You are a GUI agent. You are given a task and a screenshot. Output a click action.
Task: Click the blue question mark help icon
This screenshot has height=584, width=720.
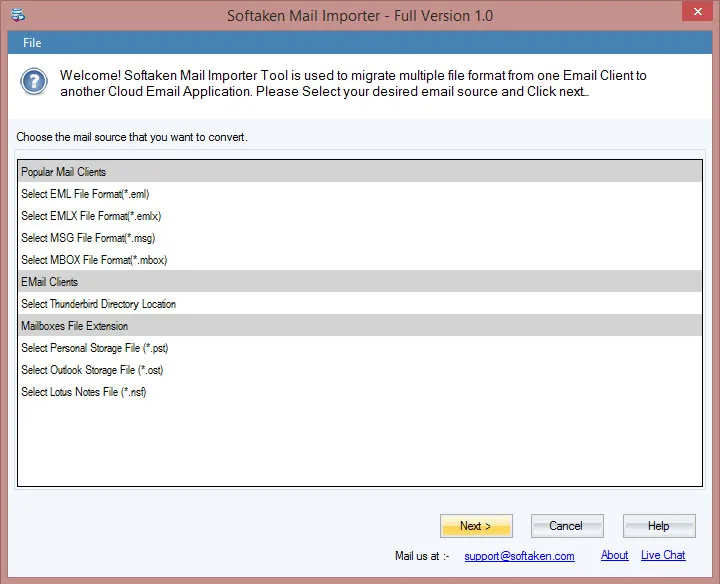tap(34, 82)
